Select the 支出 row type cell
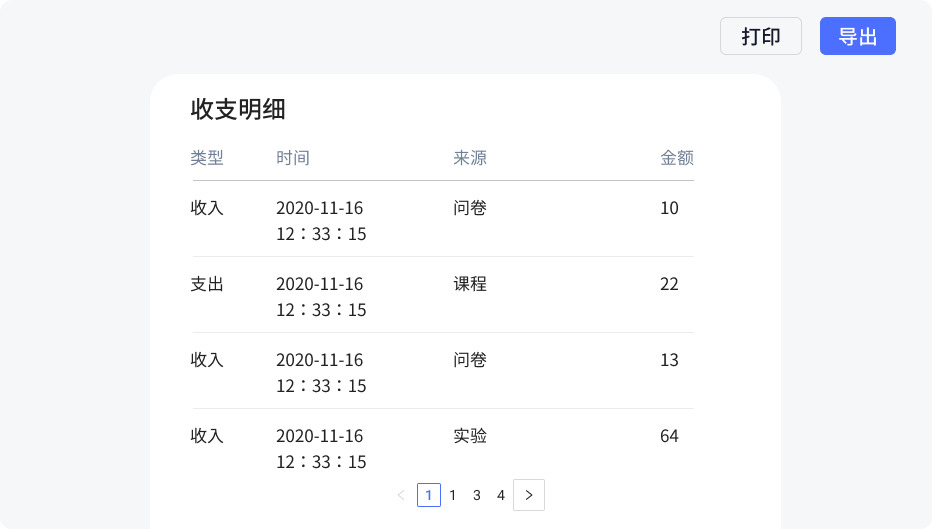The height and width of the screenshot is (529, 932). click(x=207, y=284)
